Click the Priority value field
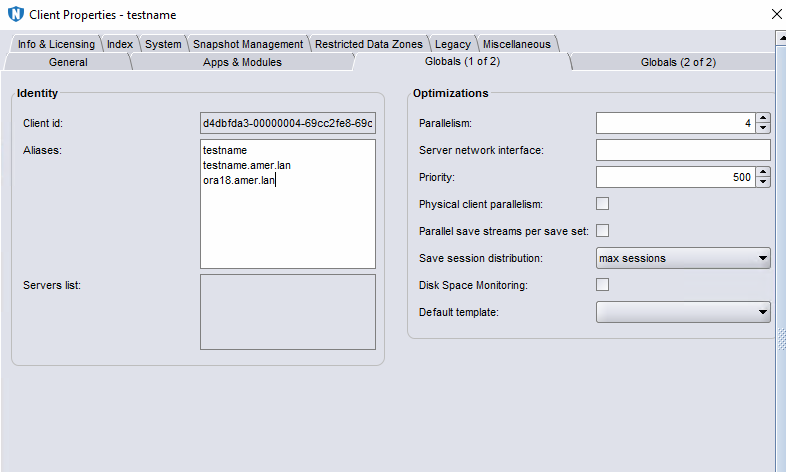The width and height of the screenshot is (786, 472). tap(675, 177)
